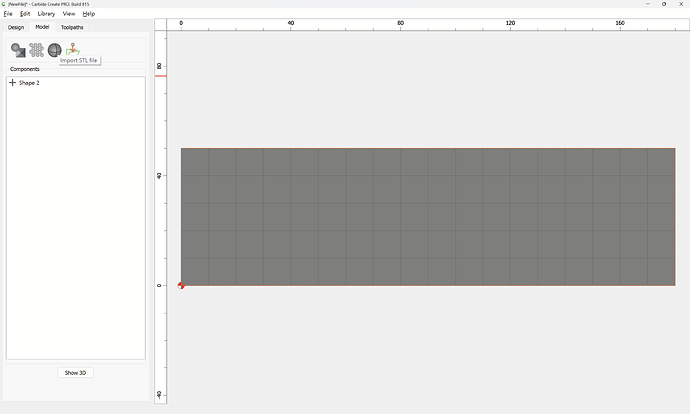The image size is (690, 414).
Task: Open the File menu
Action: [8, 14]
